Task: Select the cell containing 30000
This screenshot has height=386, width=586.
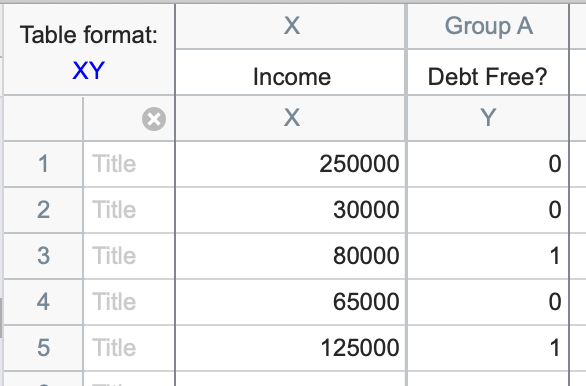Action: pyautogui.click(x=291, y=210)
